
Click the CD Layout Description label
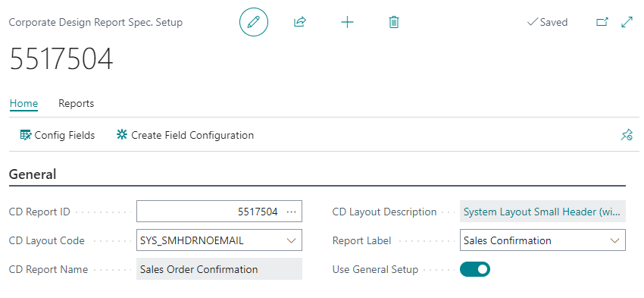point(384,212)
